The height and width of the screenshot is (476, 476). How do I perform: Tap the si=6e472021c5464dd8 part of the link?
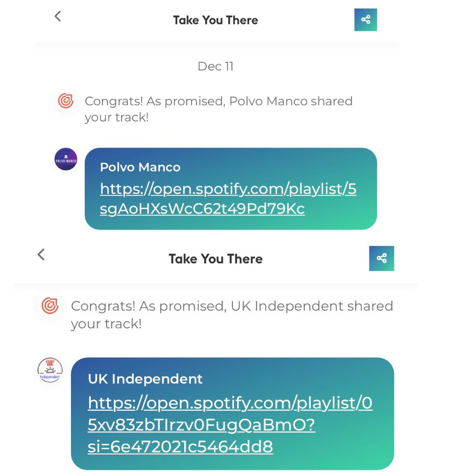[180, 446]
